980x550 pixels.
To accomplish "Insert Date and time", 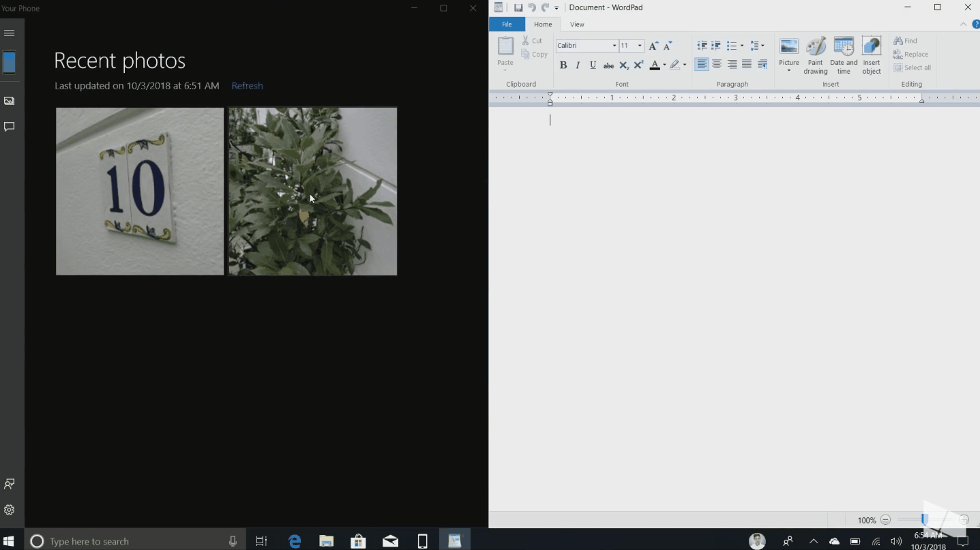I will tap(844, 55).
